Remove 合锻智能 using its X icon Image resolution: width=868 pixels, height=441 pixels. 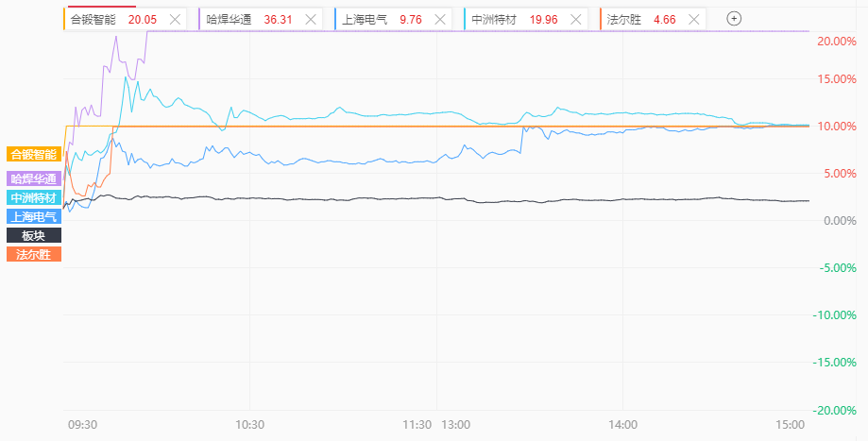click(x=175, y=19)
